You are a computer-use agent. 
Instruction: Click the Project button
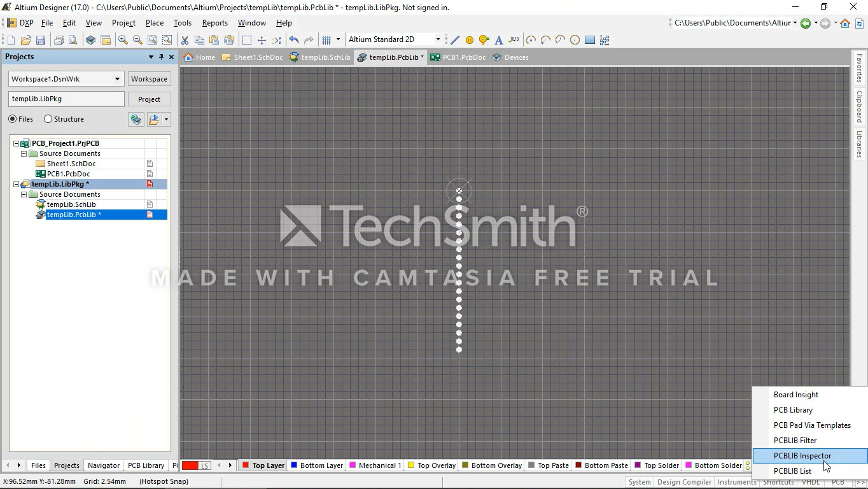(149, 99)
